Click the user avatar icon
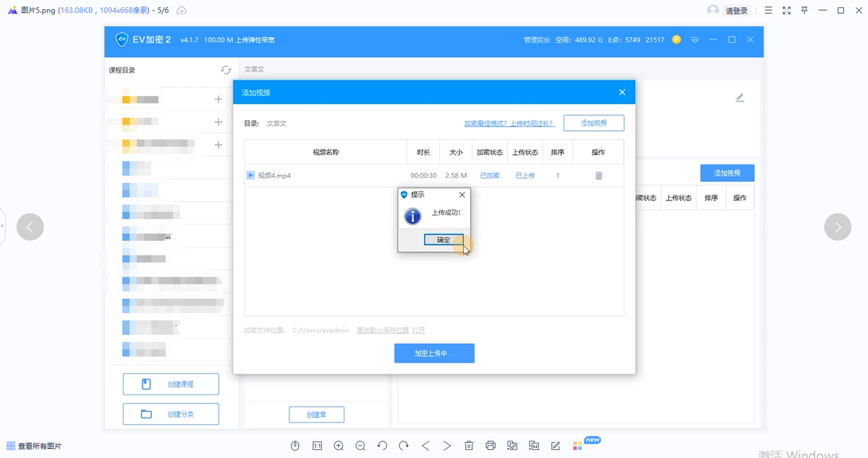 (714, 10)
